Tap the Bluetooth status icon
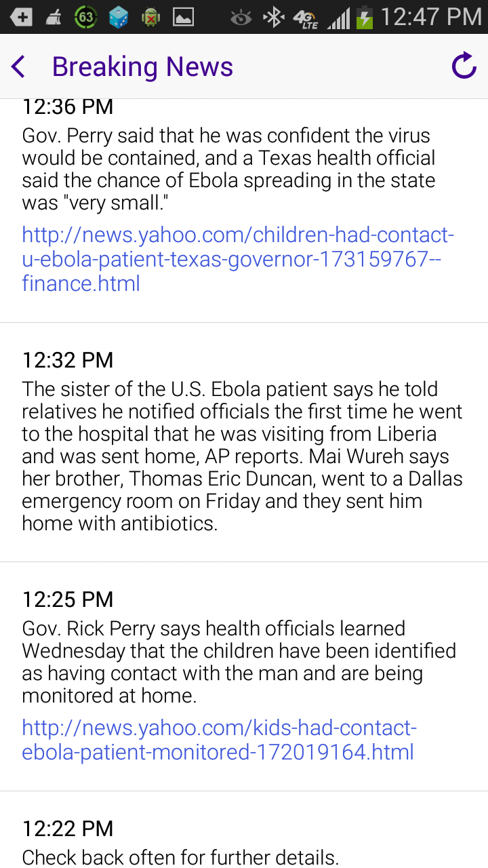The width and height of the screenshot is (488, 868). tap(273, 17)
